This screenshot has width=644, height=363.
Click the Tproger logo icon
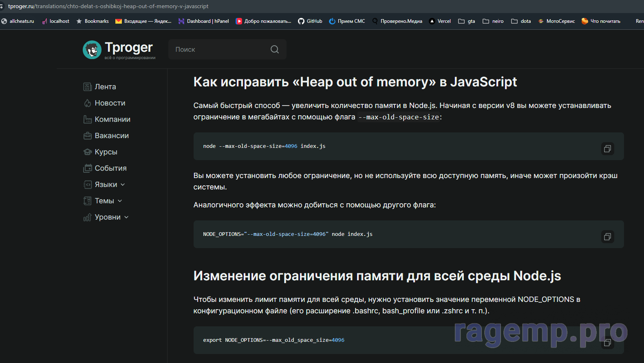pyautogui.click(x=92, y=50)
